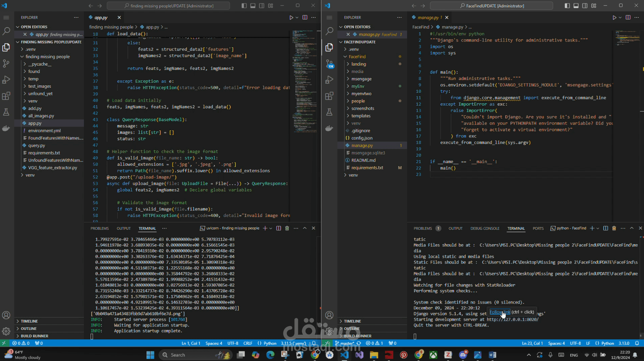Viewport: 644px width, 361px height.
Task: Kill the uvicorn terminal with trash icon
Action: point(287,228)
